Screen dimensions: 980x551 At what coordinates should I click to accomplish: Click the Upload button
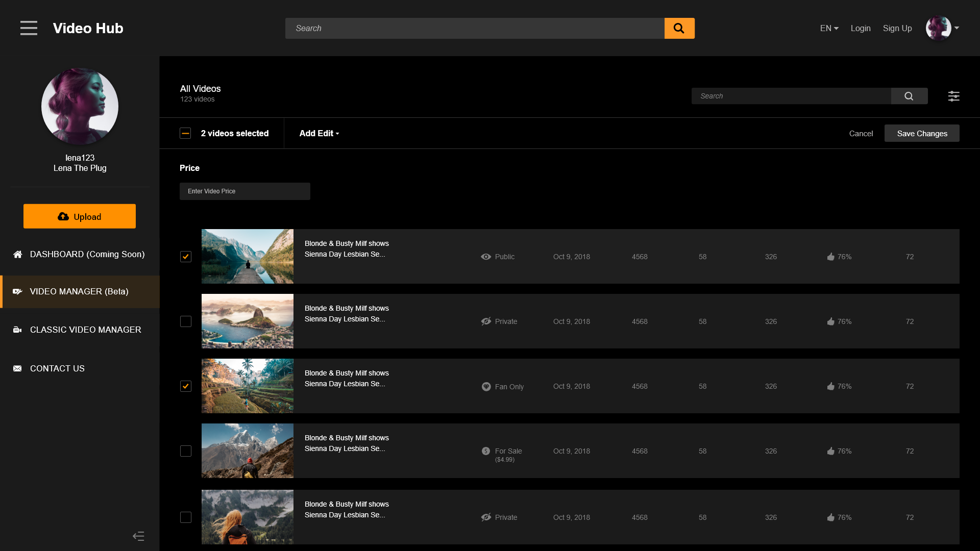[x=80, y=216]
